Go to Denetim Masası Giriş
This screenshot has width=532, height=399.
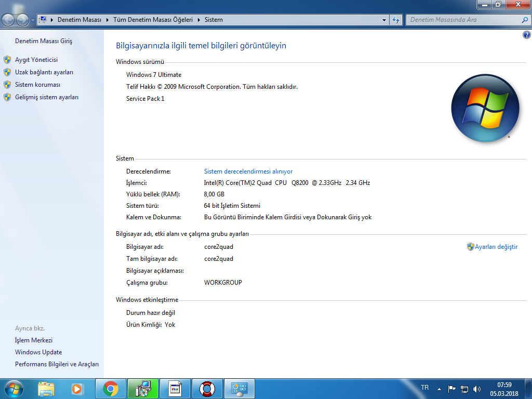click(x=44, y=41)
